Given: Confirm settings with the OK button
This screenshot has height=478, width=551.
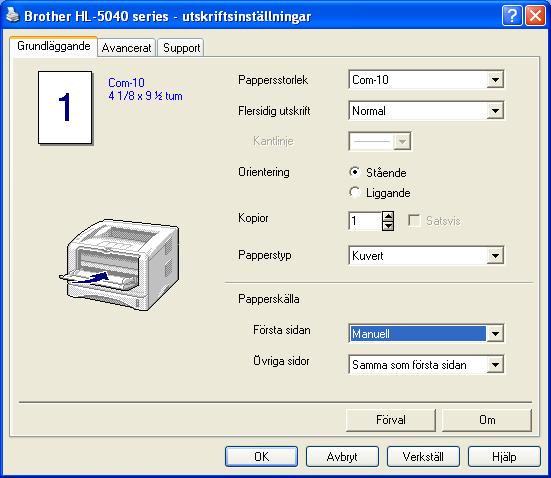Looking at the screenshot, I should [x=261, y=457].
